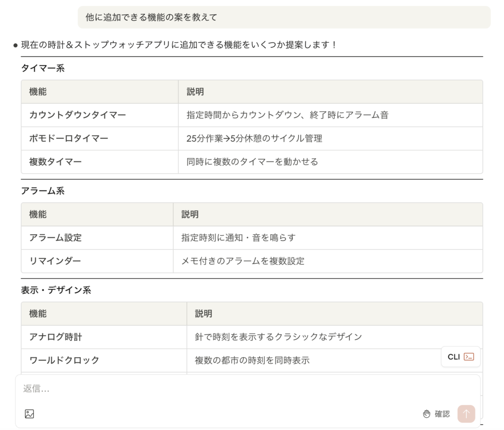Select the リマインダー table cell
504x430 pixels.
[x=55, y=261]
